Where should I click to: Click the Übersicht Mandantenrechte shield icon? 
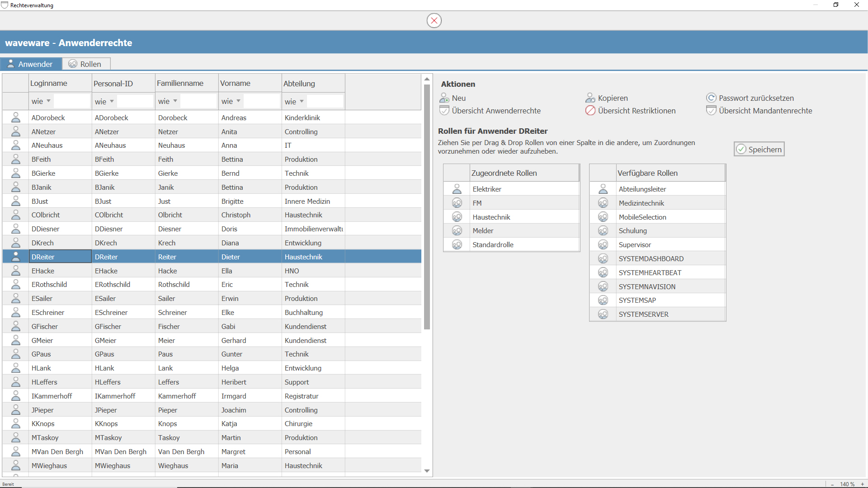click(711, 111)
